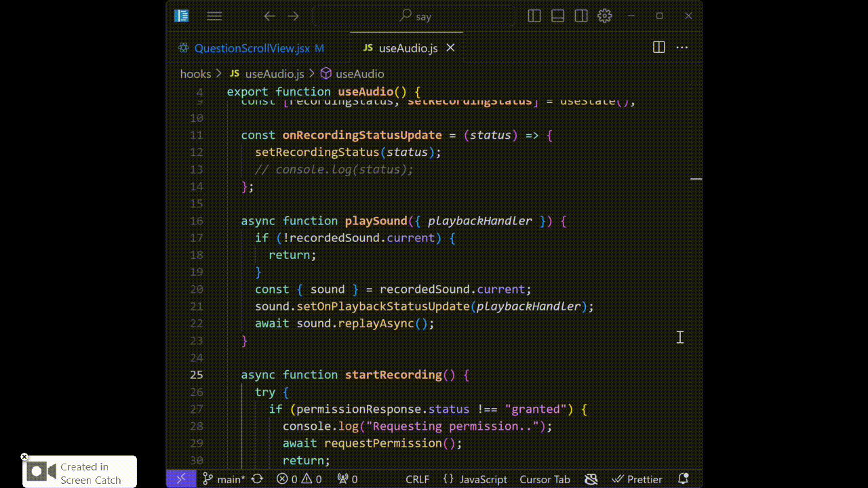This screenshot has width=868, height=488.
Task: Switch to the QuestionScrollView.jsx tab
Action: coord(252,48)
